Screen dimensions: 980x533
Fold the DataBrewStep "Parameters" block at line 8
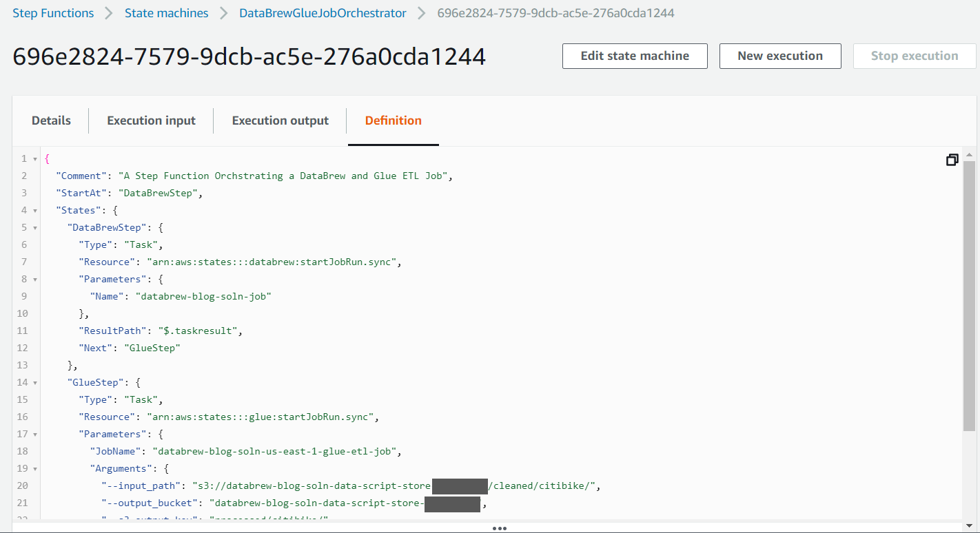coord(35,279)
